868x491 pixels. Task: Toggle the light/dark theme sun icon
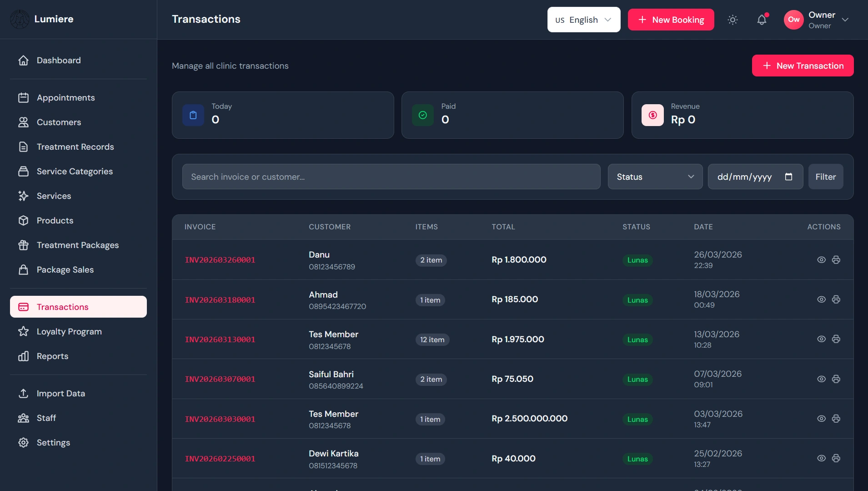coord(733,20)
